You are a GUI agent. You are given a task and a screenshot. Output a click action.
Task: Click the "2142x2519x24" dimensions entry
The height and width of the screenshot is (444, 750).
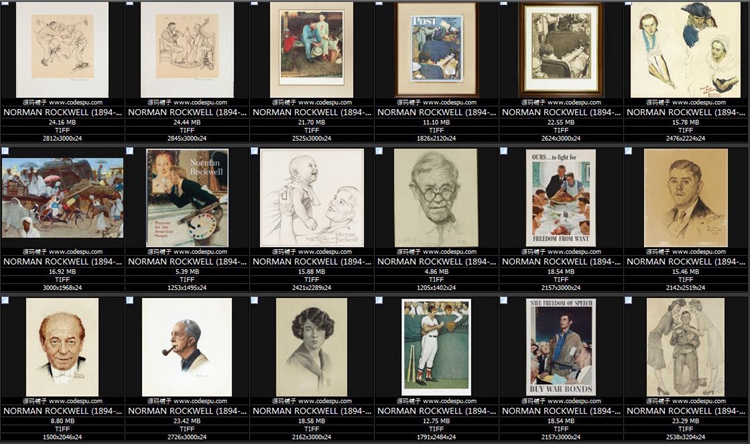(x=685, y=288)
